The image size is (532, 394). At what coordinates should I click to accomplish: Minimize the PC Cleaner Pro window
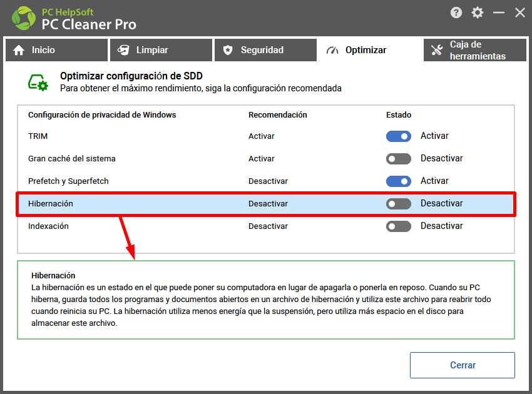pyautogui.click(x=498, y=13)
